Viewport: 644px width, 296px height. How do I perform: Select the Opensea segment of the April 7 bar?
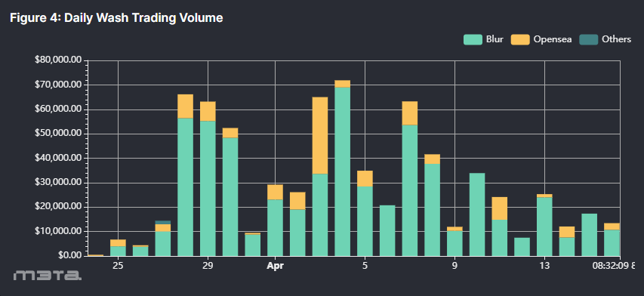point(410,113)
